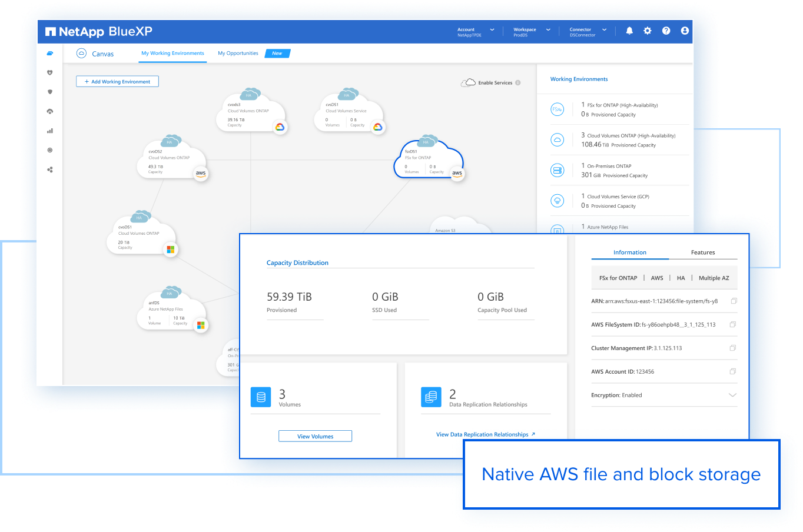Click the settings gear icon
The height and width of the screenshot is (532, 803).
(647, 31)
